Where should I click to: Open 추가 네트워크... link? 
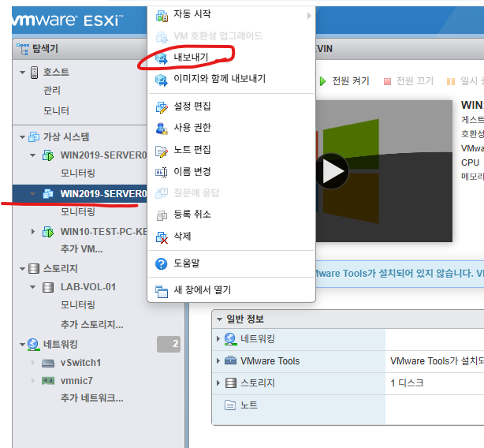click(92, 398)
